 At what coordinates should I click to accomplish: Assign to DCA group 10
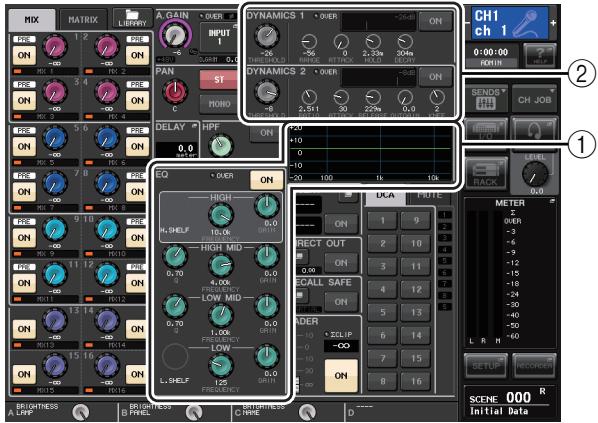(416, 243)
